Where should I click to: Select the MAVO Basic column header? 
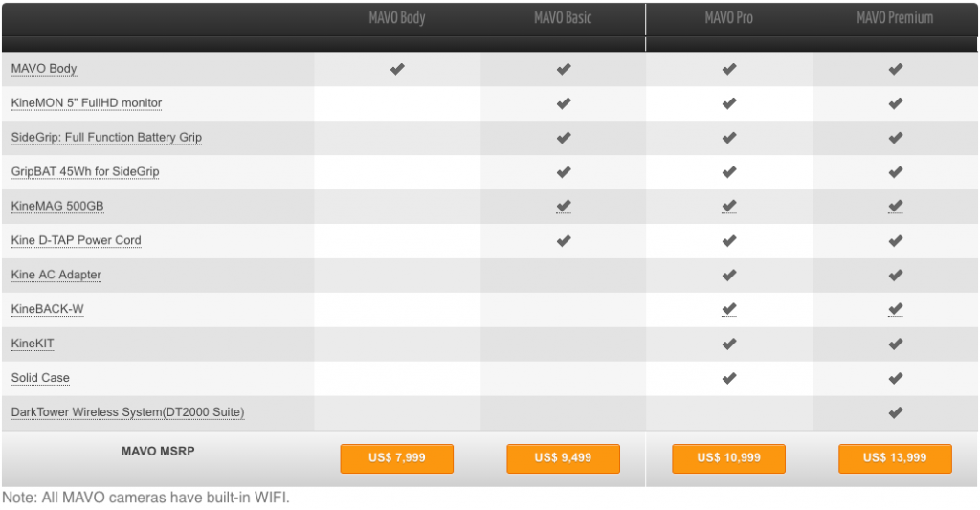click(563, 18)
